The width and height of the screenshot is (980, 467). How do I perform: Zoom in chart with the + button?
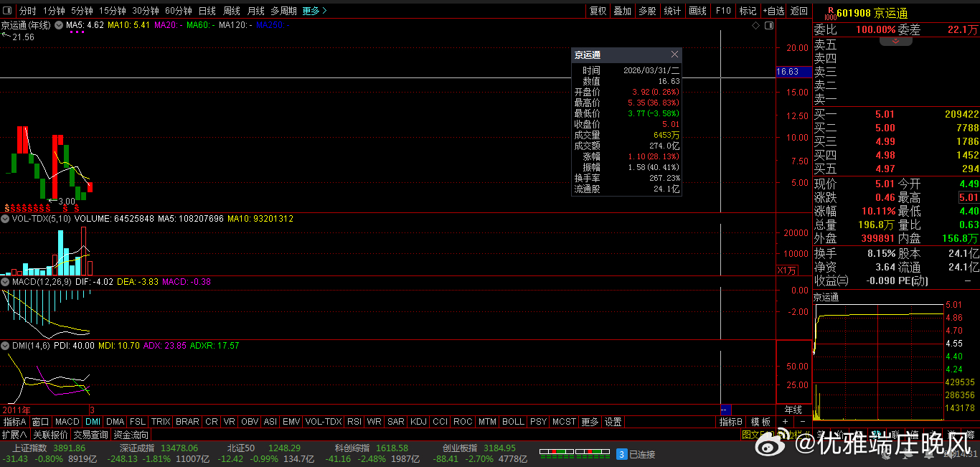784,422
